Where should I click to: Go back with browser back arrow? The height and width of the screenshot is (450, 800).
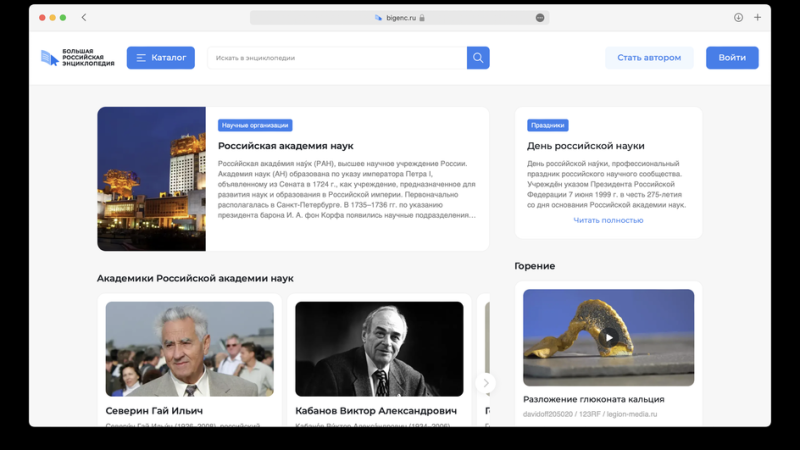(84, 17)
